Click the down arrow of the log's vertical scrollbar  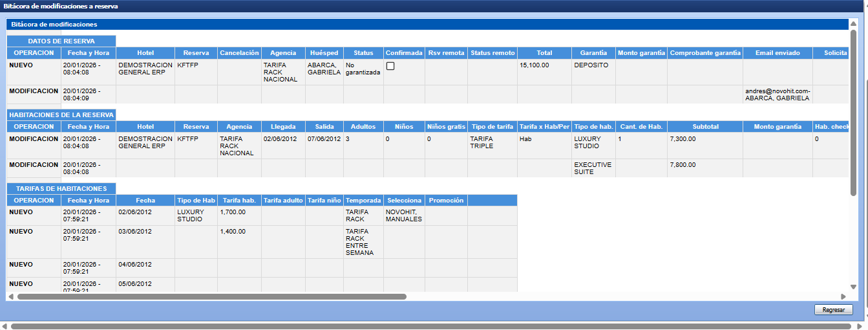pos(853,287)
